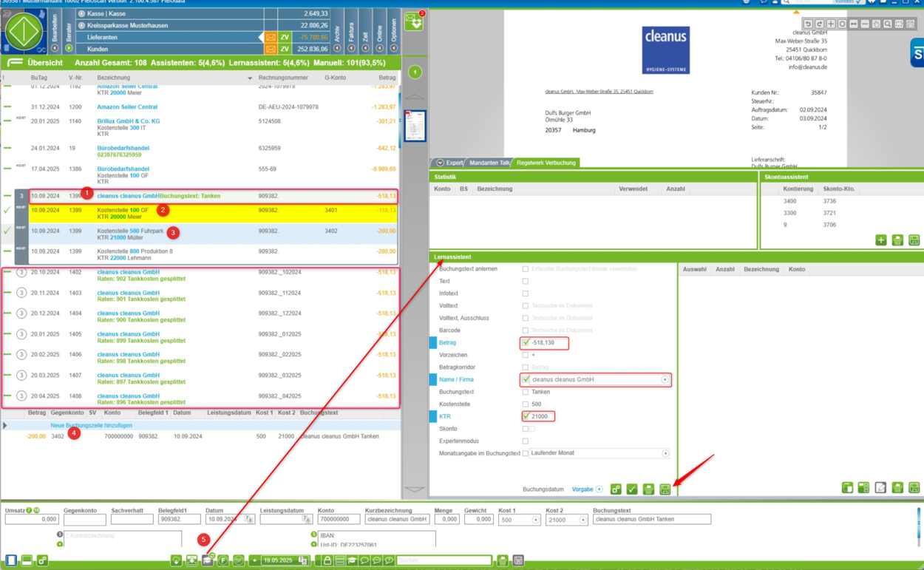Screen dimensions: 924x570
Task: Click the ZV button in Kunden row
Action: [285, 49]
